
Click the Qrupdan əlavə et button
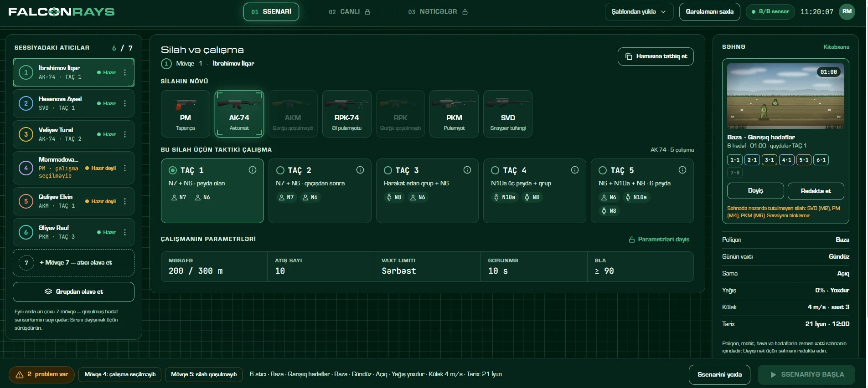coord(73,292)
